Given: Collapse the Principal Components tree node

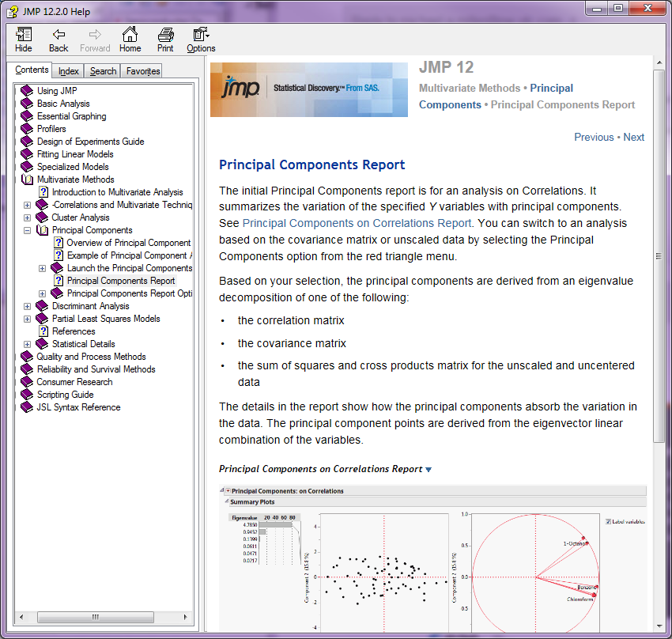Looking at the screenshot, I should tap(27, 231).
